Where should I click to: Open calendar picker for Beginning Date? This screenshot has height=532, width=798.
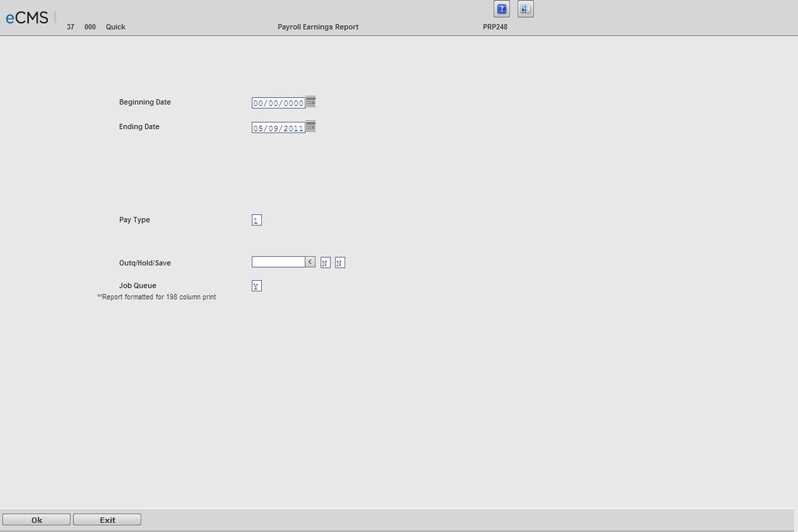[x=311, y=102]
